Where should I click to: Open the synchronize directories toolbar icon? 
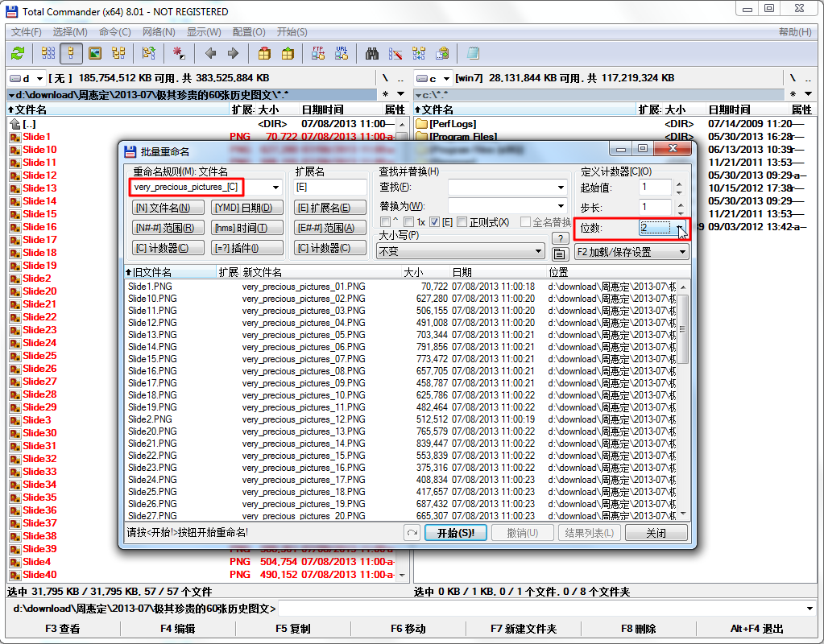point(419,53)
